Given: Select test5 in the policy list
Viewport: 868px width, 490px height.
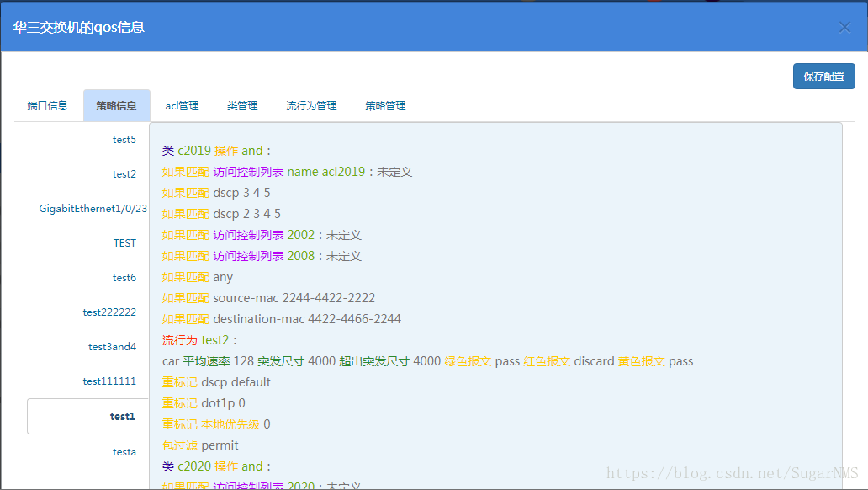Looking at the screenshot, I should [124, 139].
